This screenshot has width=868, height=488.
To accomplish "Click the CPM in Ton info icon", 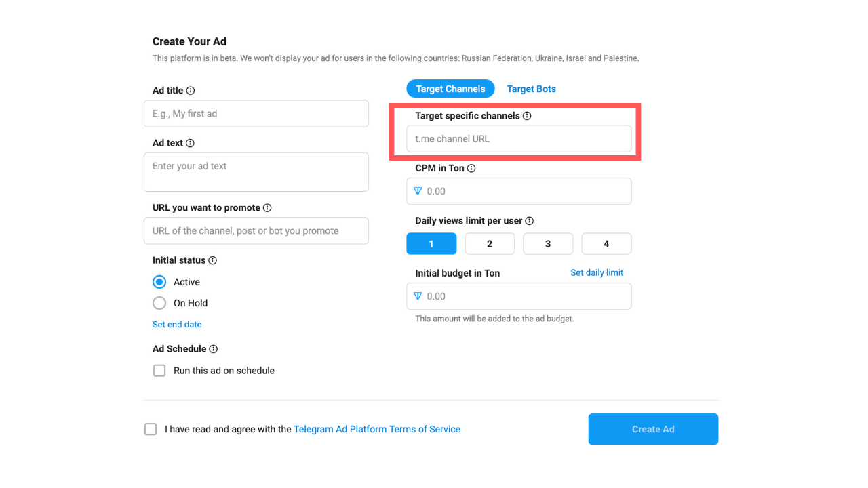I will [x=471, y=168].
